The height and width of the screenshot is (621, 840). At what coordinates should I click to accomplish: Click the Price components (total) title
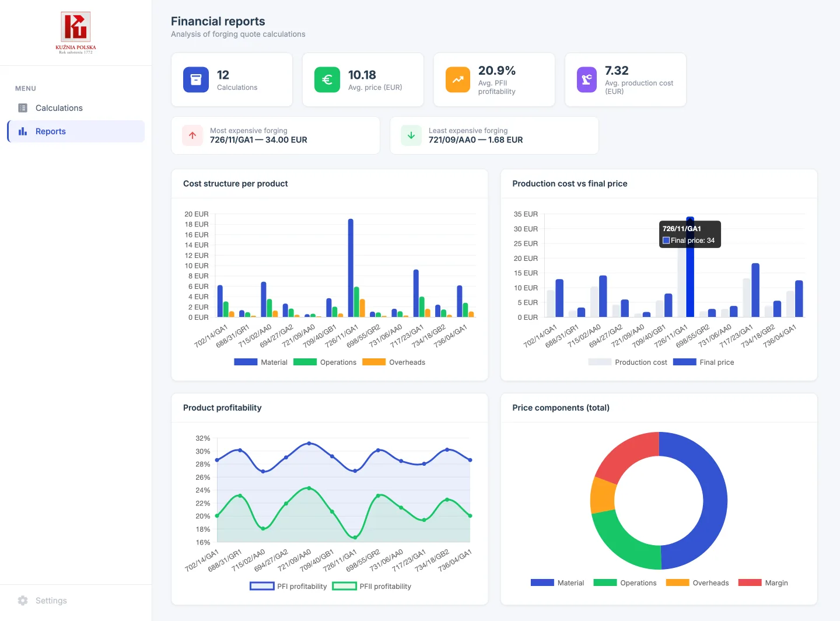coord(561,407)
